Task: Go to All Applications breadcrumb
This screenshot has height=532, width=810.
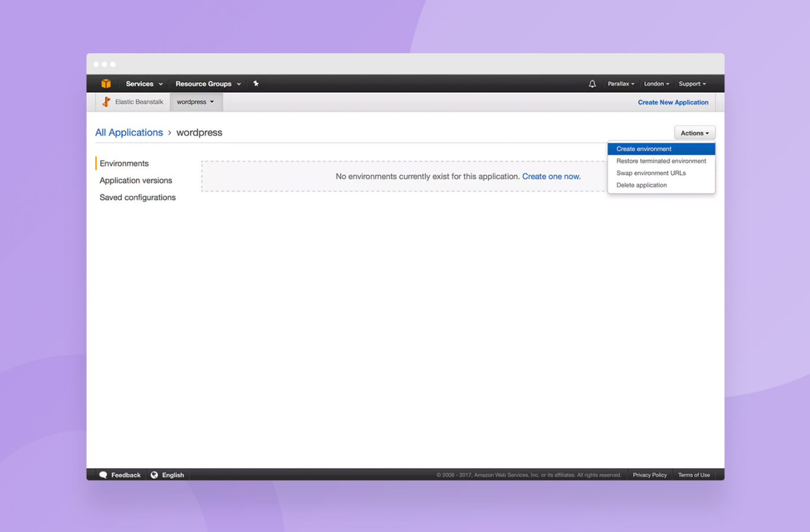Action: pos(129,132)
